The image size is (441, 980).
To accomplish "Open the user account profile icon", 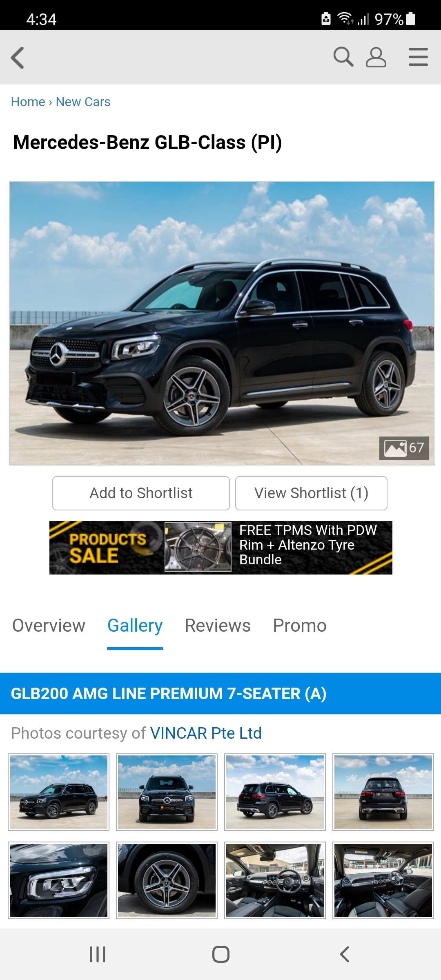I will click(376, 57).
